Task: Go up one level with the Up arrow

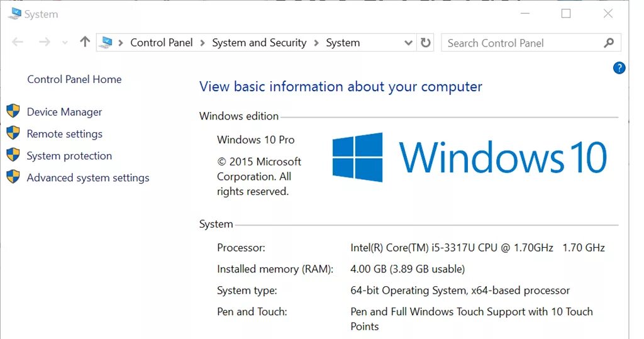Action: point(85,42)
